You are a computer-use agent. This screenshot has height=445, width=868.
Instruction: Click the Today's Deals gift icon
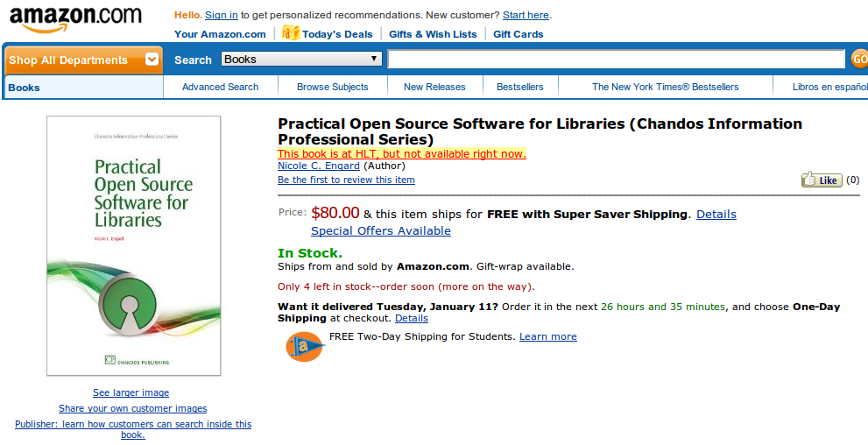point(291,32)
